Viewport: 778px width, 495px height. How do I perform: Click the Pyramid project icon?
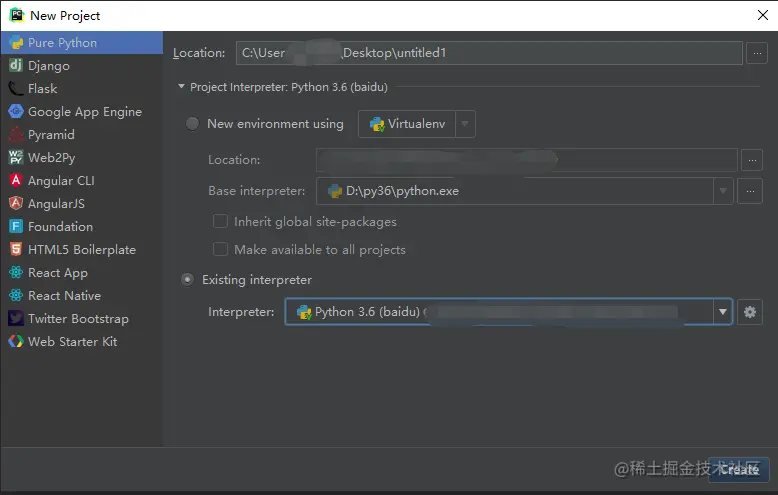point(16,135)
